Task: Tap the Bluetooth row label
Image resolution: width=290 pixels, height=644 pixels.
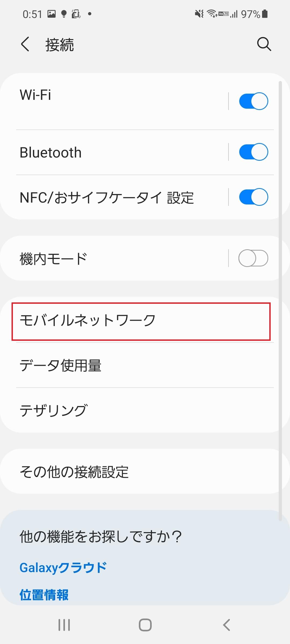Action: coord(51,152)
